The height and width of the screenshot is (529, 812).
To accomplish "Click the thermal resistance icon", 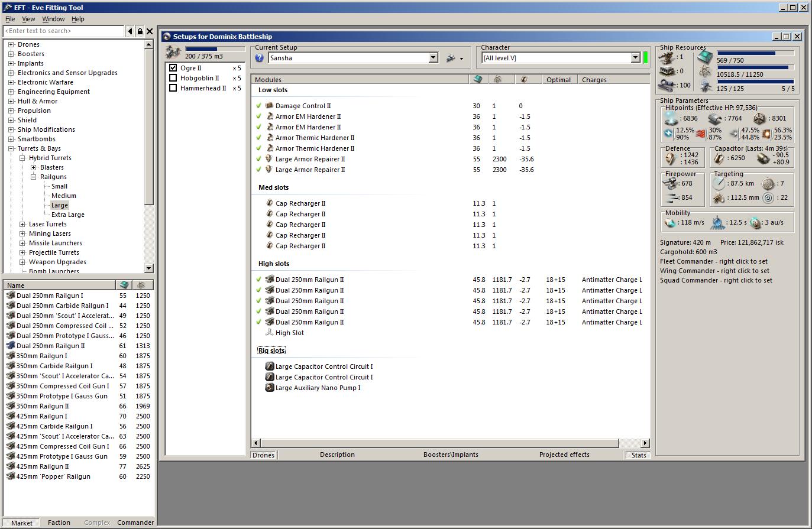I will coord(701,134).
